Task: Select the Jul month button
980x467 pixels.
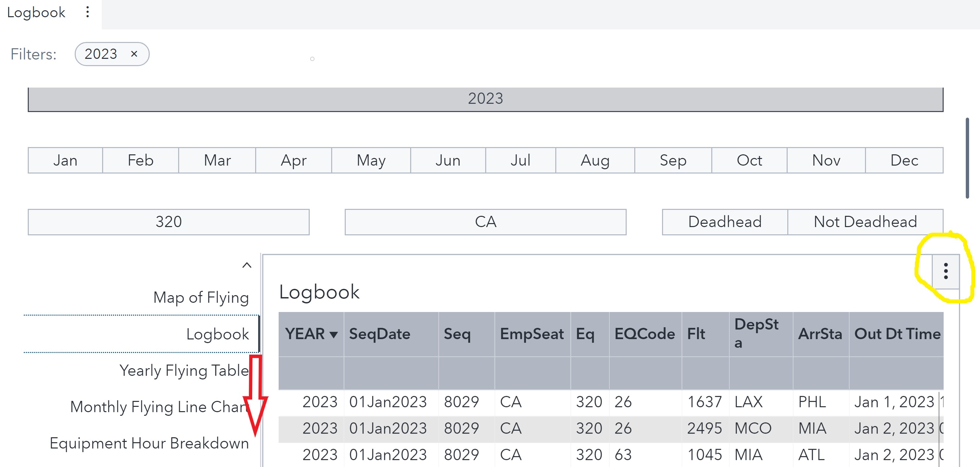Action: pyautogui.click(x=520, y=161)
